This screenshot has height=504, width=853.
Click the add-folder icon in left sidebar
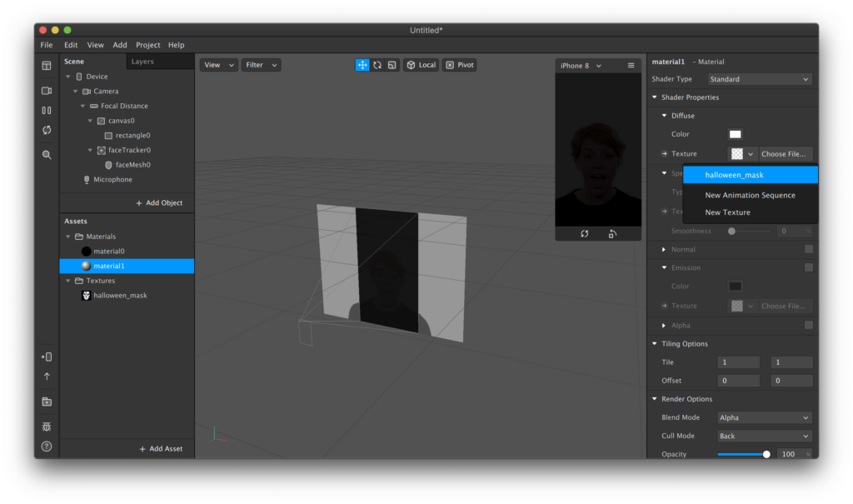(x=47, y=402)
